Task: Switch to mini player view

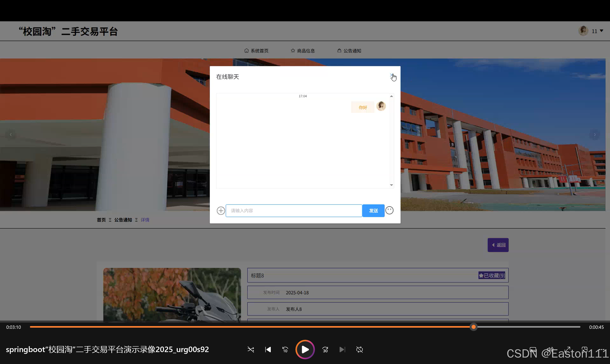Action: (585, 349)
